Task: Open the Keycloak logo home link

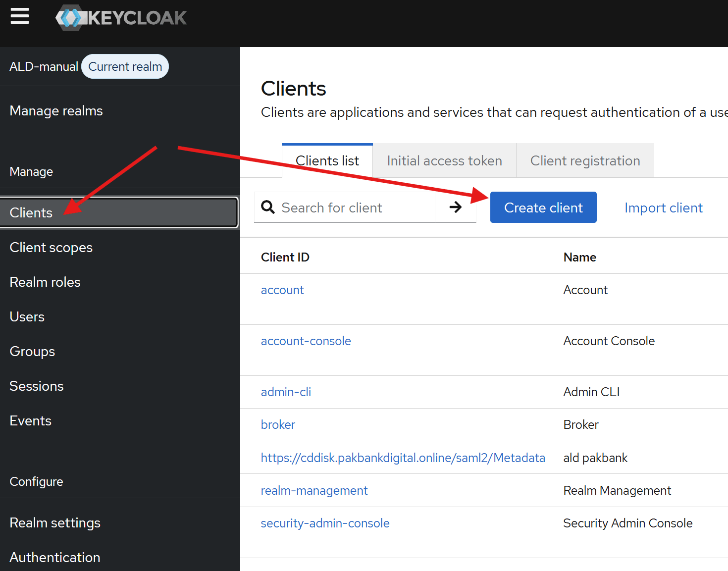Action: click(121, 18)
